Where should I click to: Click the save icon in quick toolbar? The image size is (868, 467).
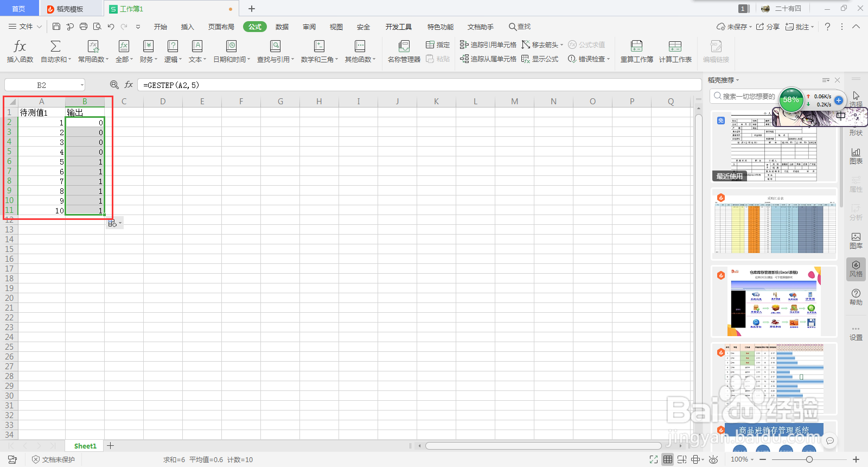coord(56,27)
